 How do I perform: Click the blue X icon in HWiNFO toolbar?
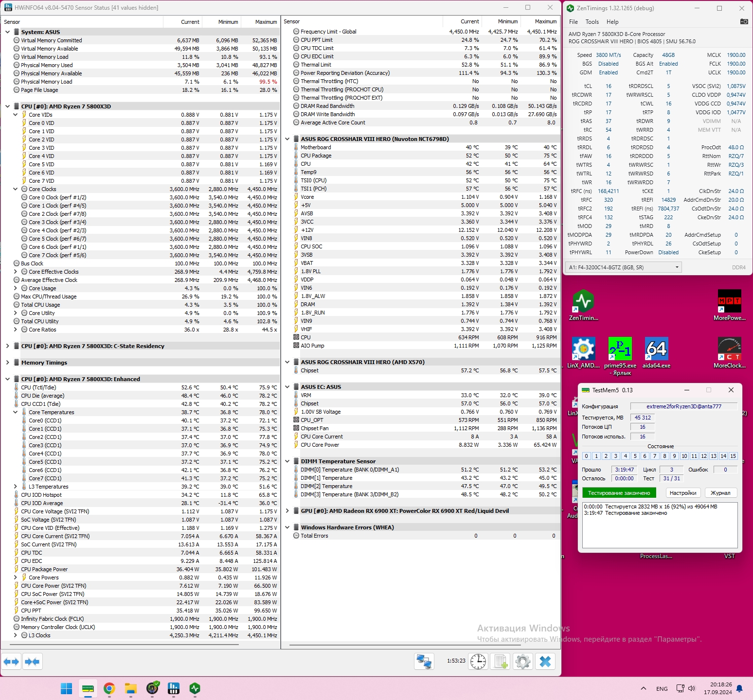click(x=545, y=662)
